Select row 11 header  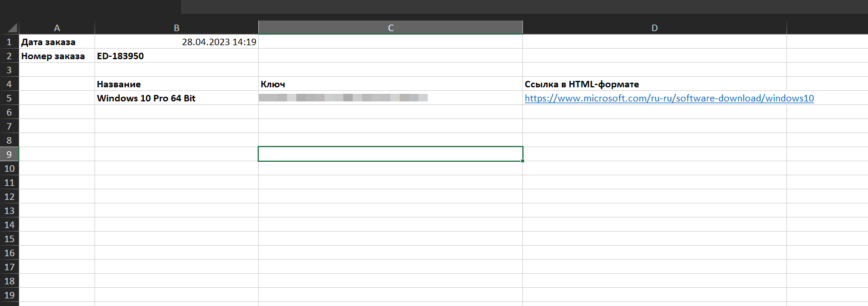click(9, 183)
